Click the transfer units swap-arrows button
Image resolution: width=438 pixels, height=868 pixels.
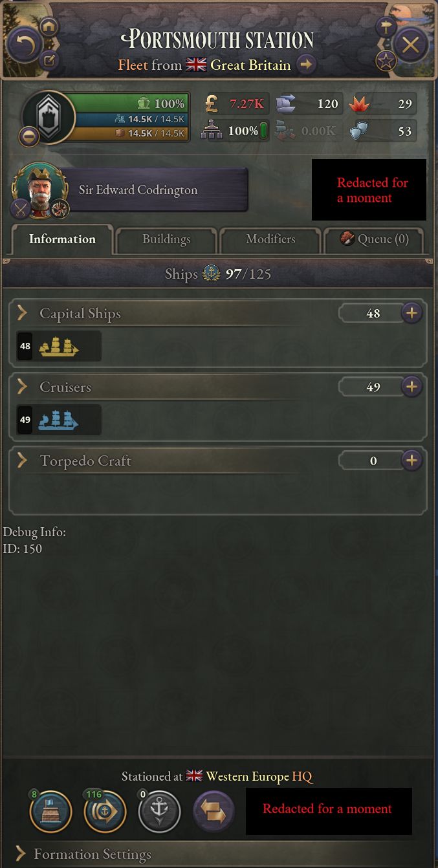214,811
